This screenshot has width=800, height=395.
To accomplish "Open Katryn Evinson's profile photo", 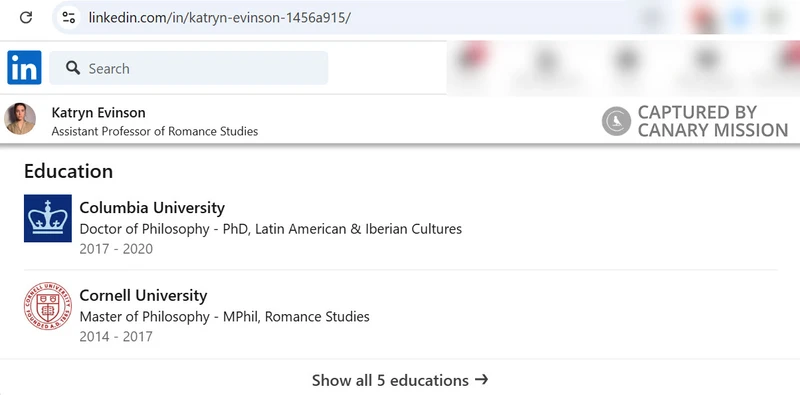I will 20,119.
